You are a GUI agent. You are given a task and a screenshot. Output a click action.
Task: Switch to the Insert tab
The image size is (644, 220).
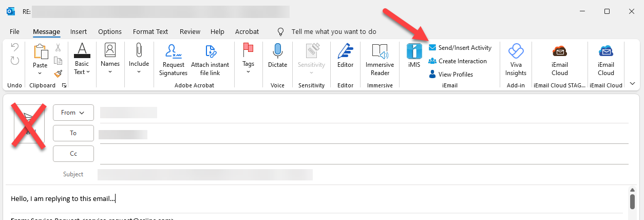79,32
